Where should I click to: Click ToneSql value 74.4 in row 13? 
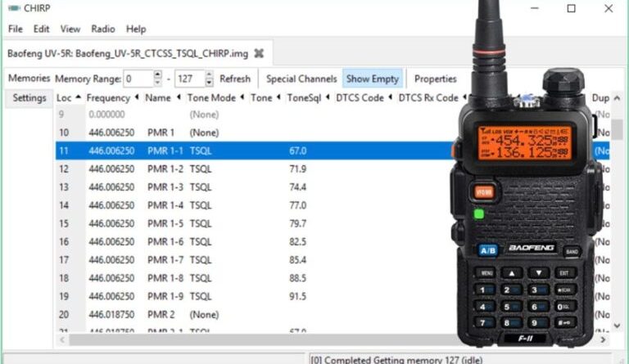click(297, 187)
